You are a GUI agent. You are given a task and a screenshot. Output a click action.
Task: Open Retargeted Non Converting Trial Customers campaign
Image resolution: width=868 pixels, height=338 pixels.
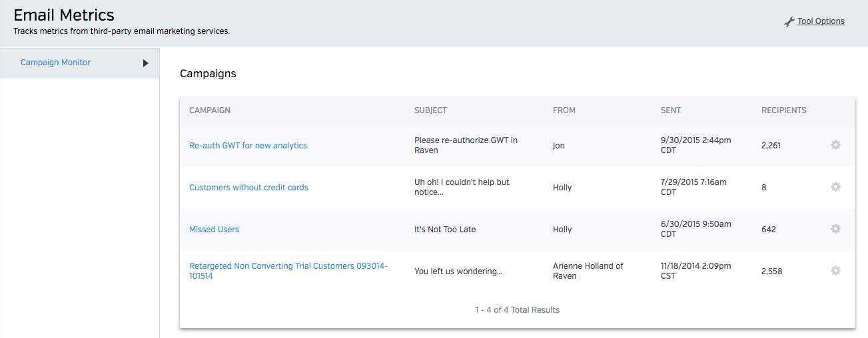288,266
